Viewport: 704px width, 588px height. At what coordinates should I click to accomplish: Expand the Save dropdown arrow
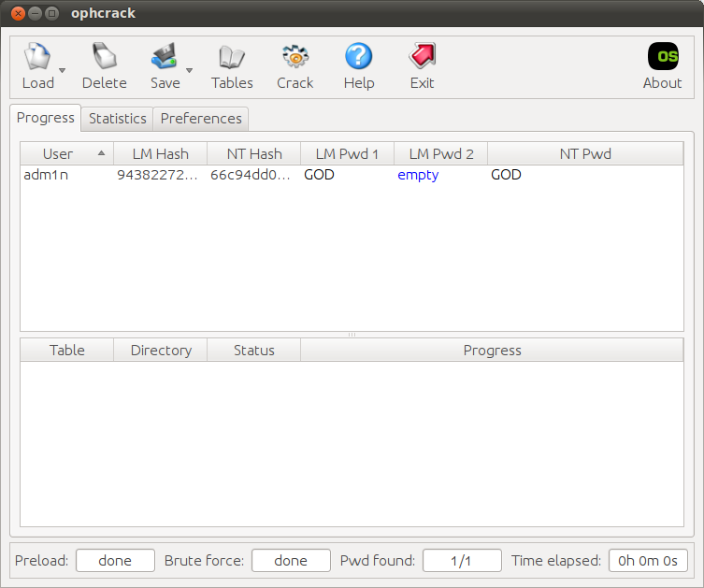tap(190, 70)
